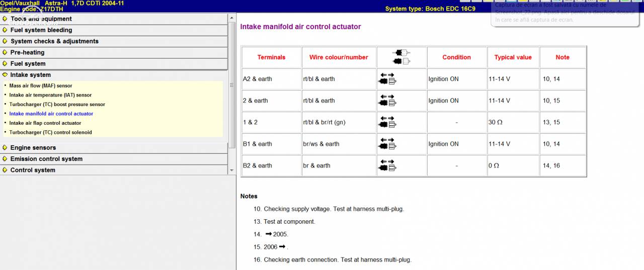Click the Terminals column header

[272, 57]
